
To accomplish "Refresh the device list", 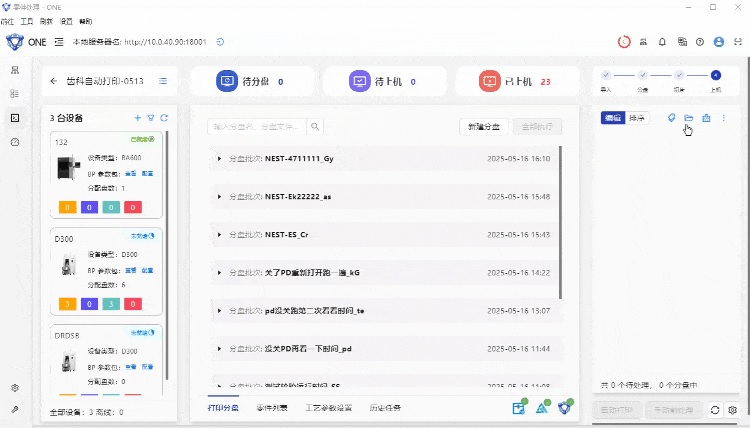I will pyautogui.click(x=164, y=118).
